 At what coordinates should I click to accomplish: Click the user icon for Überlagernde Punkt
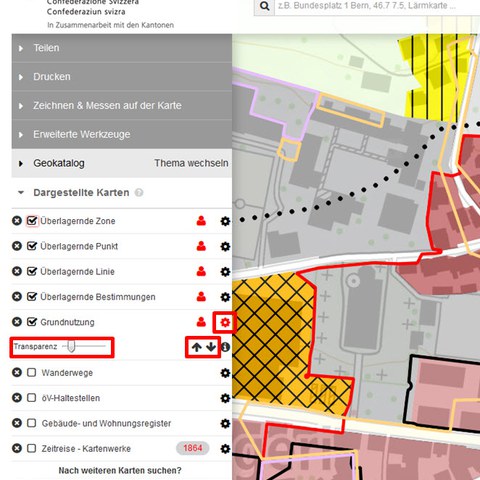pyautogui.click(x=201, y=246)
